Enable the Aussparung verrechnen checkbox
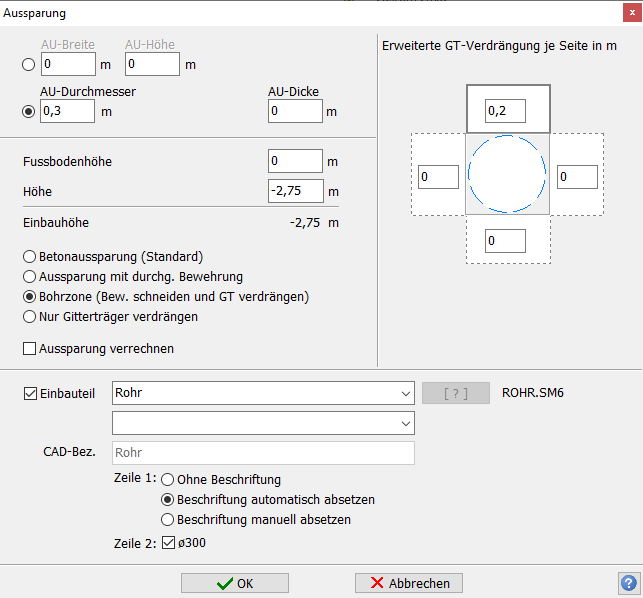 pyautogui.click(x=30, y=349)
